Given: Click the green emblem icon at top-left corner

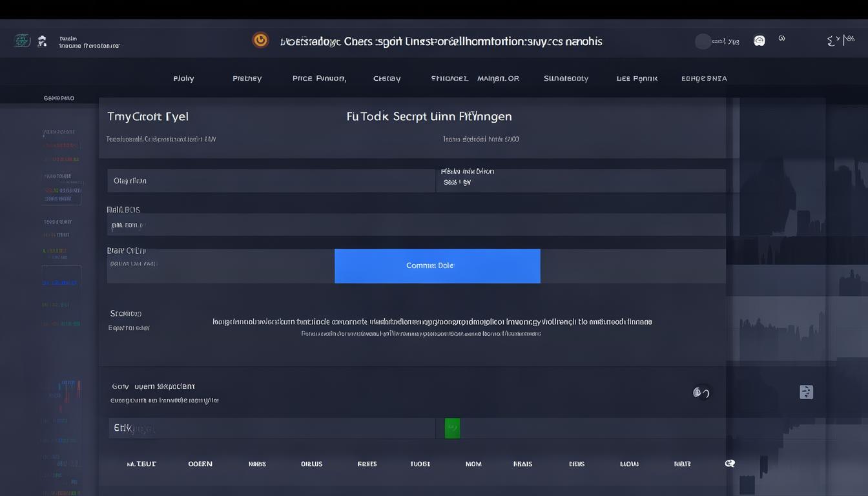Looking at the screenshot, I should click(22, 41).
